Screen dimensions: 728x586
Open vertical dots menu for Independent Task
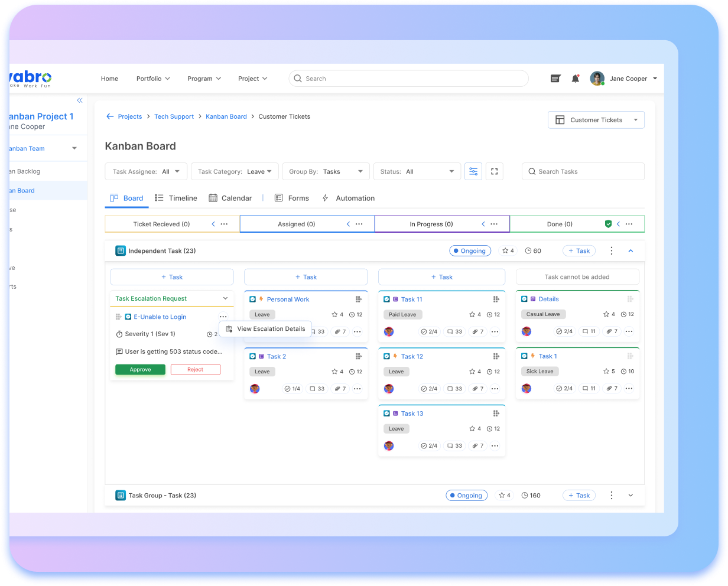point(612,251)
